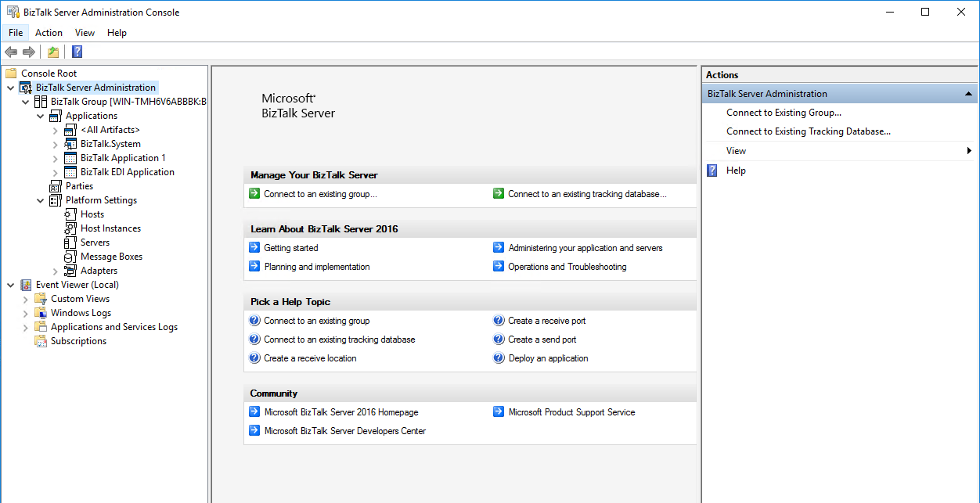Viewport: 980px width, 503px height.
Task: Click green arrow beside Connect to existing group
Action: pyautogui.click(x=254, y=194)
